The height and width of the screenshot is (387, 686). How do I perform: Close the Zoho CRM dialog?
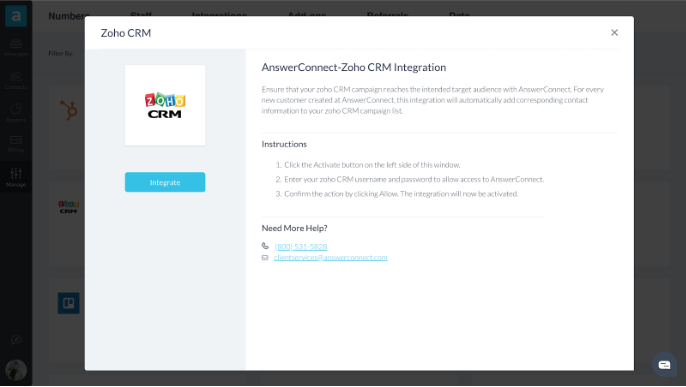[614, 33]
